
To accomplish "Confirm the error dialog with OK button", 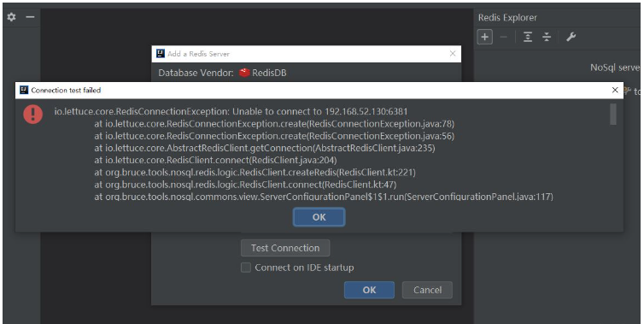I will coord(319,217).
